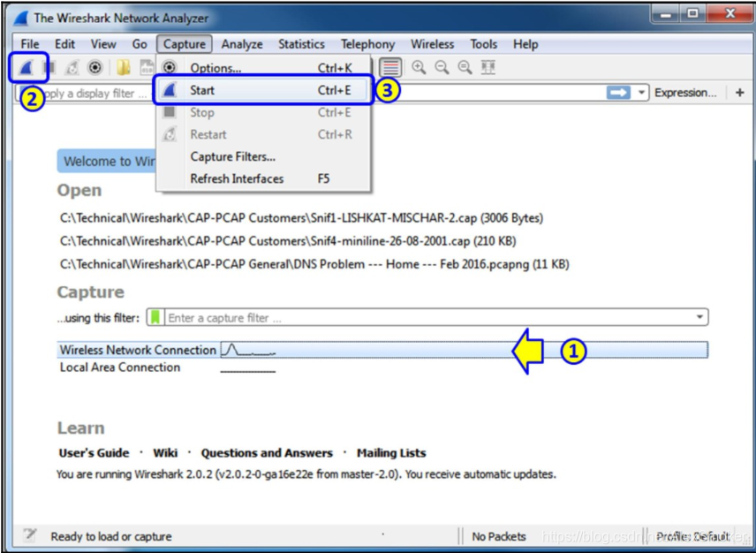756x553 pixels.
Task: Open the Wiki link
Action: [x=165, y=453]
